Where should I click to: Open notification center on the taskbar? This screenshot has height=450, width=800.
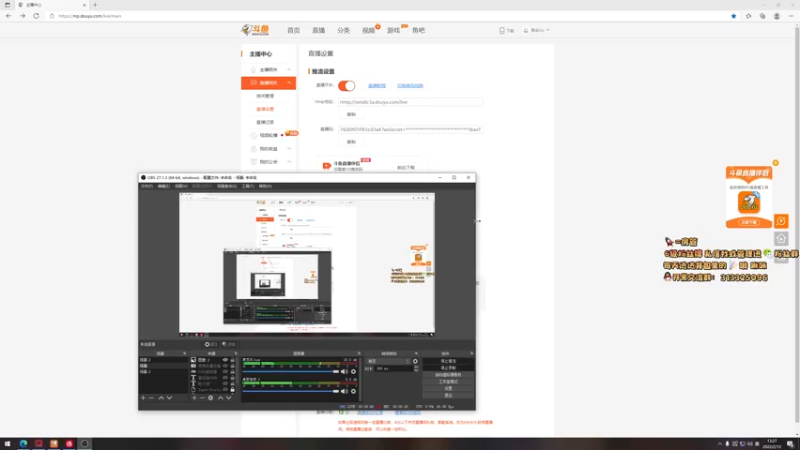tap(790, 444)
